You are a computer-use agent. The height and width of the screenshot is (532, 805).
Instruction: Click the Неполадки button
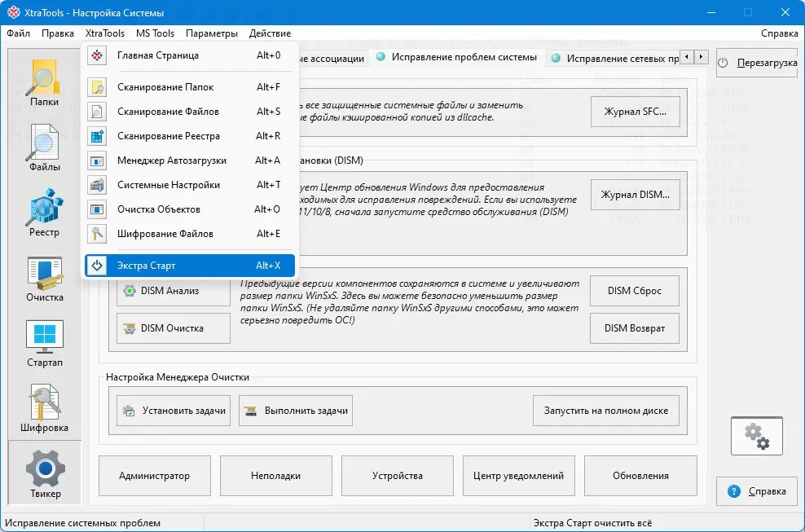click(275, 476)
